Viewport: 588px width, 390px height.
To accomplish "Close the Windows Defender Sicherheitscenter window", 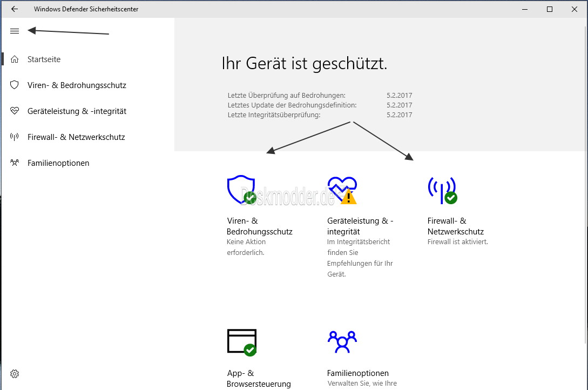I will pos(575,9).
